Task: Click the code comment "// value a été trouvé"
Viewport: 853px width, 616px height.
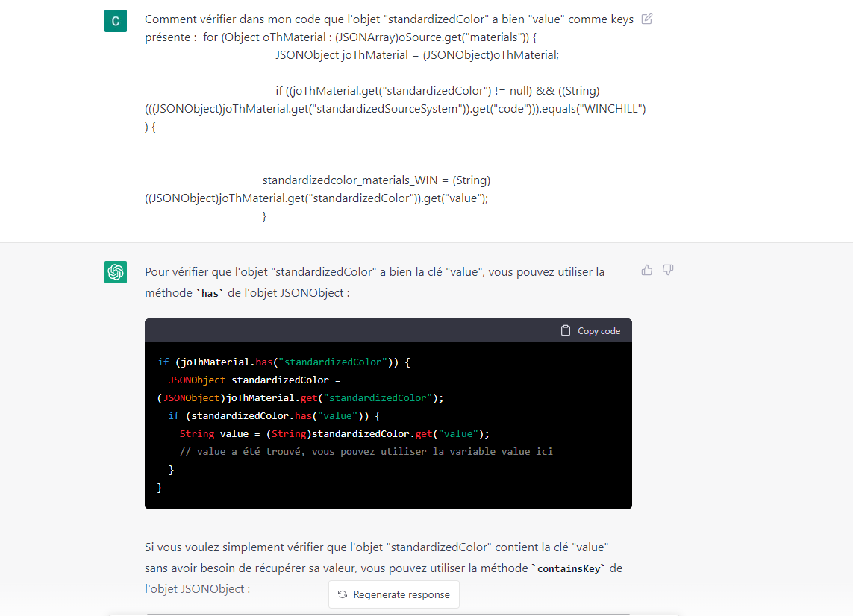Action: point(366,451)
